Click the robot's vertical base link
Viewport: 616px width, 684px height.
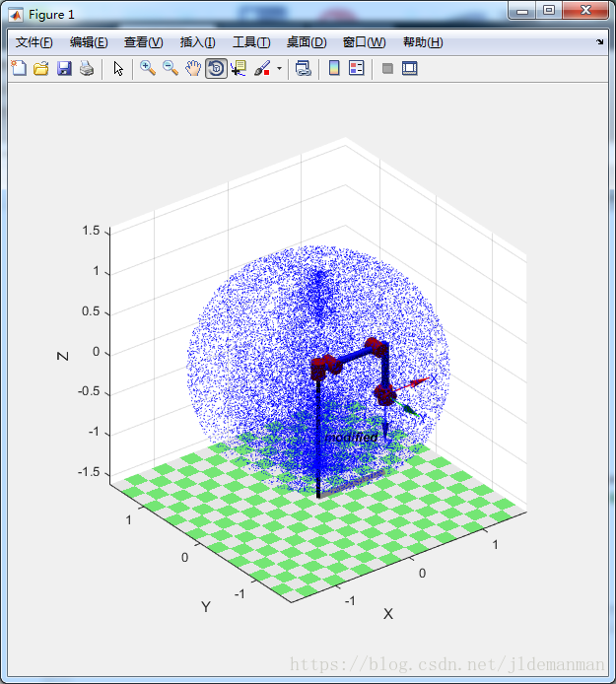tap(318, 439)
